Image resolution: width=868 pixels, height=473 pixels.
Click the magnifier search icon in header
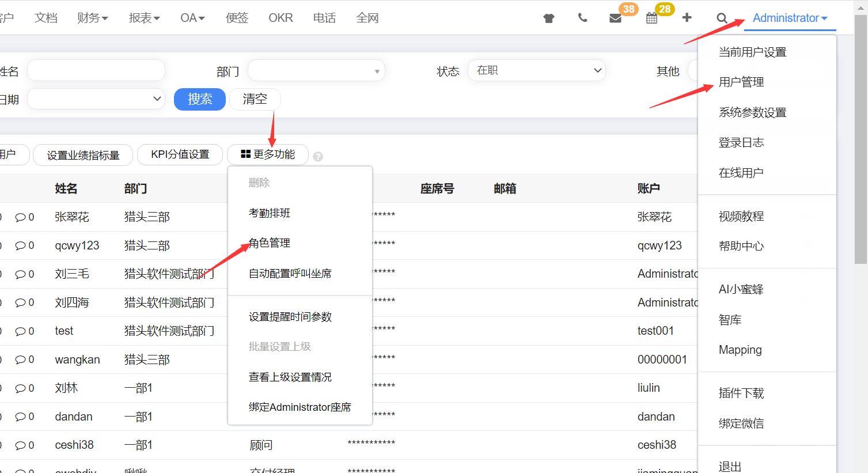[722, 18]
